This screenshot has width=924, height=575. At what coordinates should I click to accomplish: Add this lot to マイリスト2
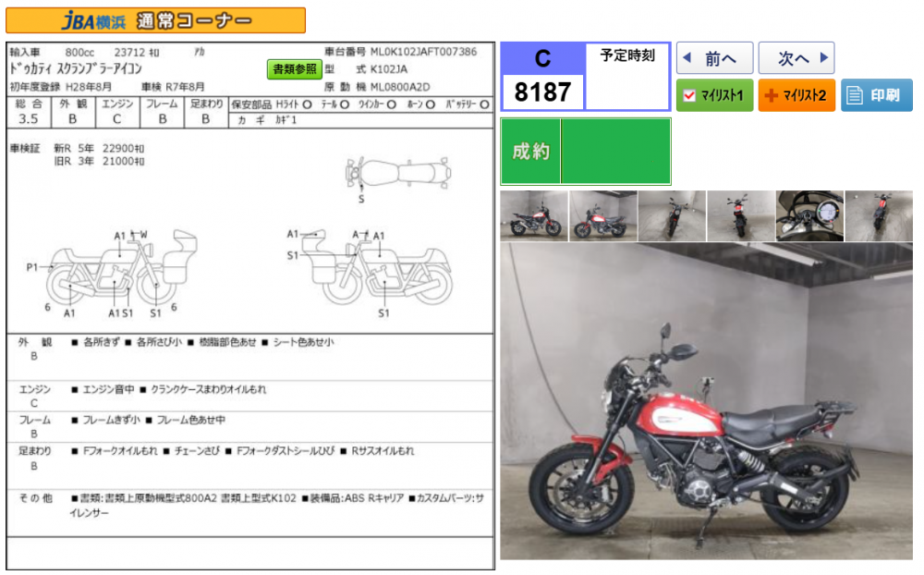pos(796,95)
